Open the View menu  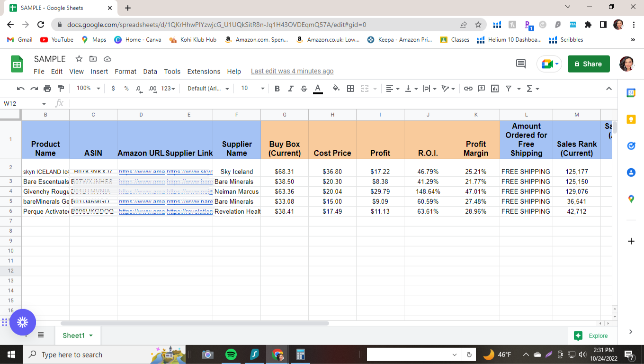(76, 72)
